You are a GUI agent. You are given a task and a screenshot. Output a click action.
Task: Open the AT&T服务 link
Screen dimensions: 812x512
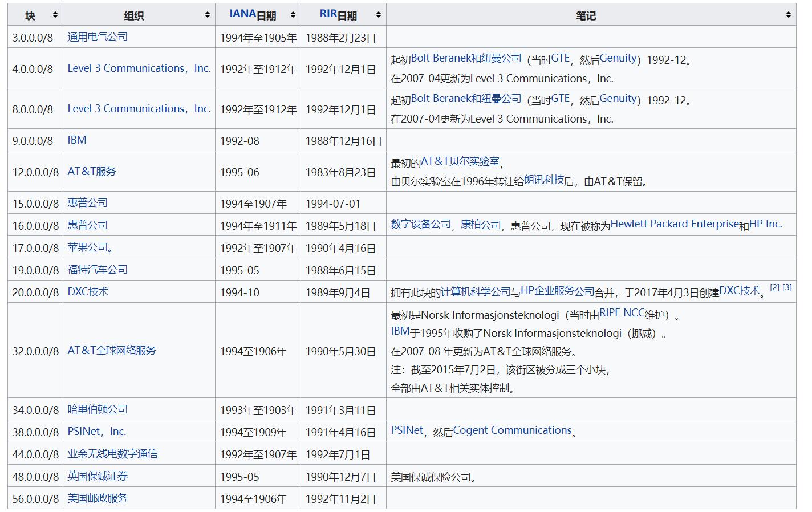92,172
